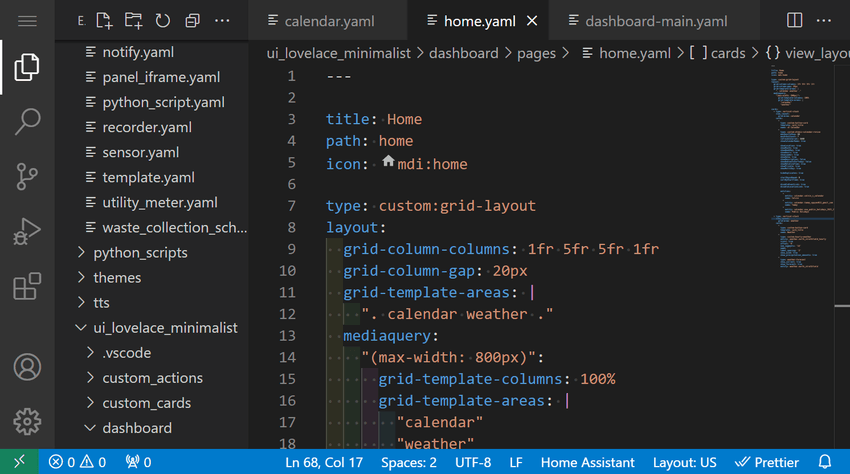Image resolution: width=850 pixels, height=474 pixels.
Task: Close the home.yaml tab
Action: coord(532,21)
